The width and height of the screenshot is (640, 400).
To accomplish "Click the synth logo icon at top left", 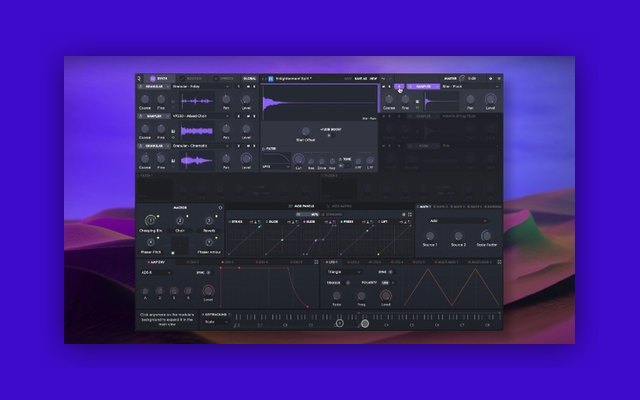I will (x=139, y=78).
